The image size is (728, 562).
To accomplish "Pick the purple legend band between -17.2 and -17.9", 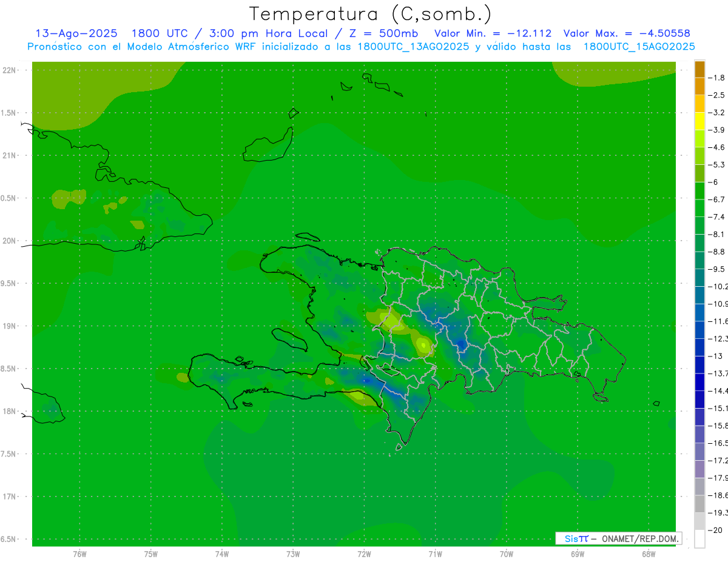I will point(699,469).
